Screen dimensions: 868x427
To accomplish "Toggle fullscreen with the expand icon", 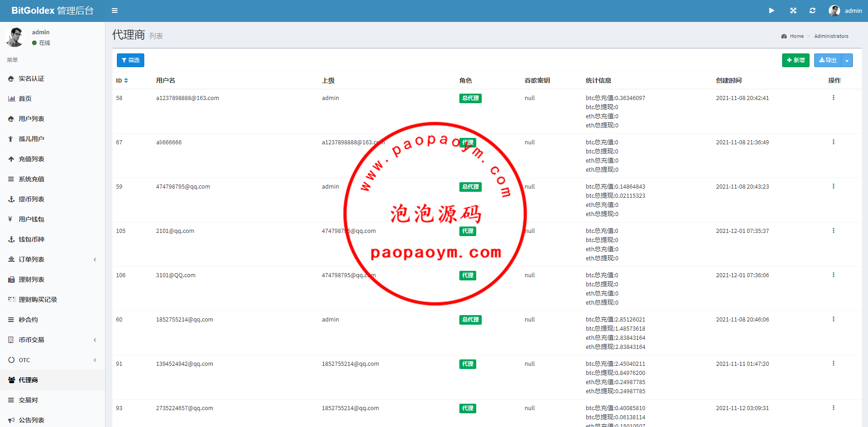I will [x=793, y=11].
